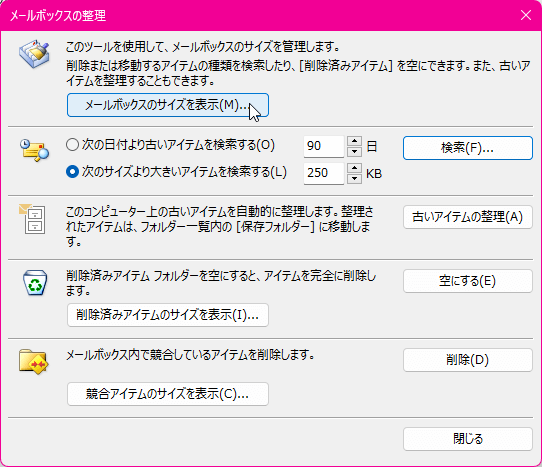Click the envelope search clock icon
542x467 pixels.
coord(34,151)
